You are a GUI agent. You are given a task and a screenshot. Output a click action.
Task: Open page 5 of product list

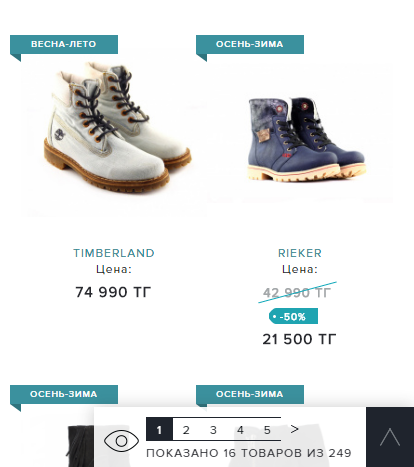pos(267,430)
